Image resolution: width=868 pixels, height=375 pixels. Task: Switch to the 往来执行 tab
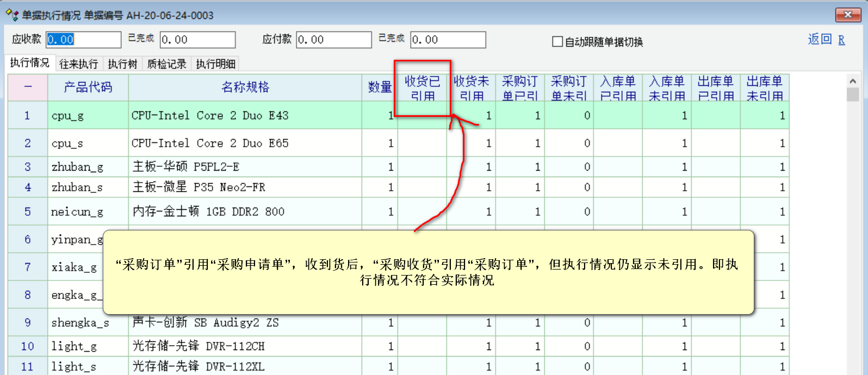(78, 64)
